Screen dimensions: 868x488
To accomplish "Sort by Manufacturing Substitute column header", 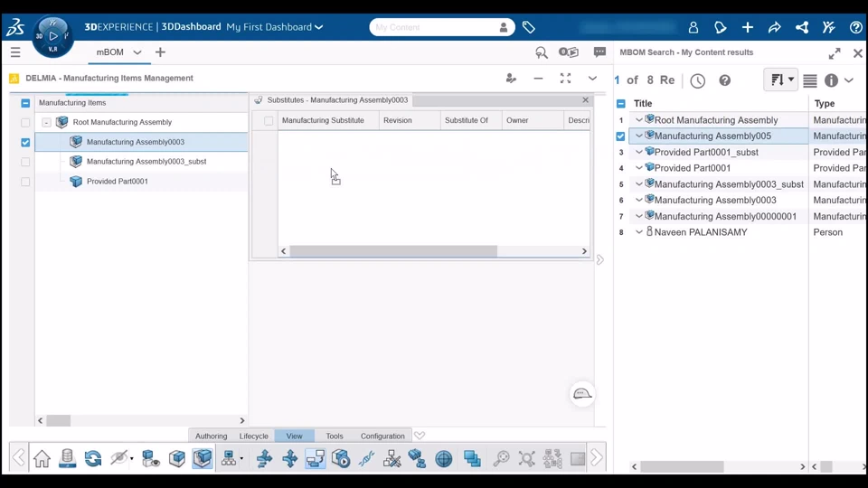I will pyautogui.click(x=323, y=120).
